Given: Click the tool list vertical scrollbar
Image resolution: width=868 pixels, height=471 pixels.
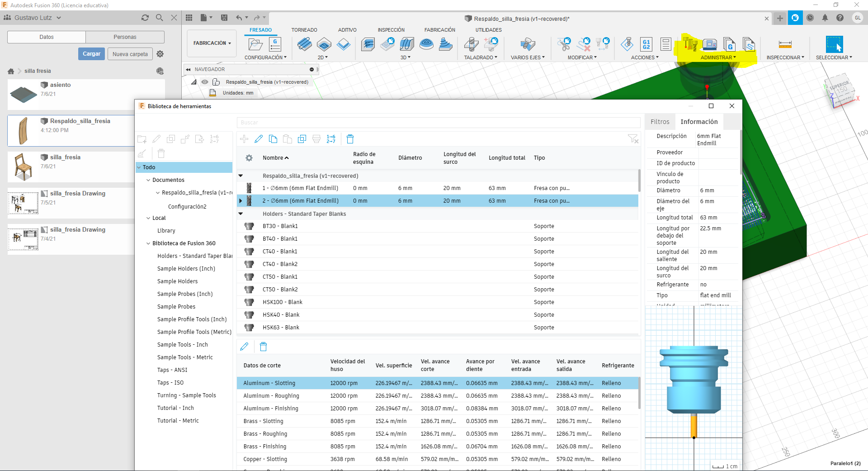Looking at the screenshot, I should click(x=639, y=181).
